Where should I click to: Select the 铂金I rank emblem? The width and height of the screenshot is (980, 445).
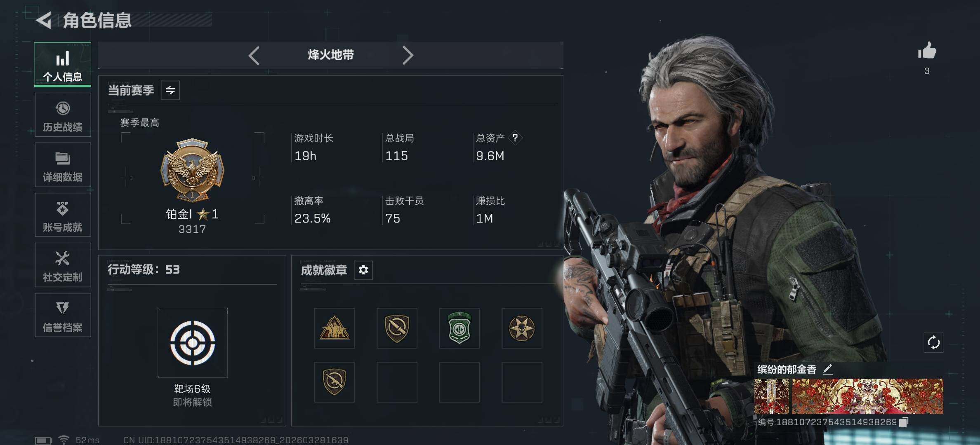click(192, 170)
